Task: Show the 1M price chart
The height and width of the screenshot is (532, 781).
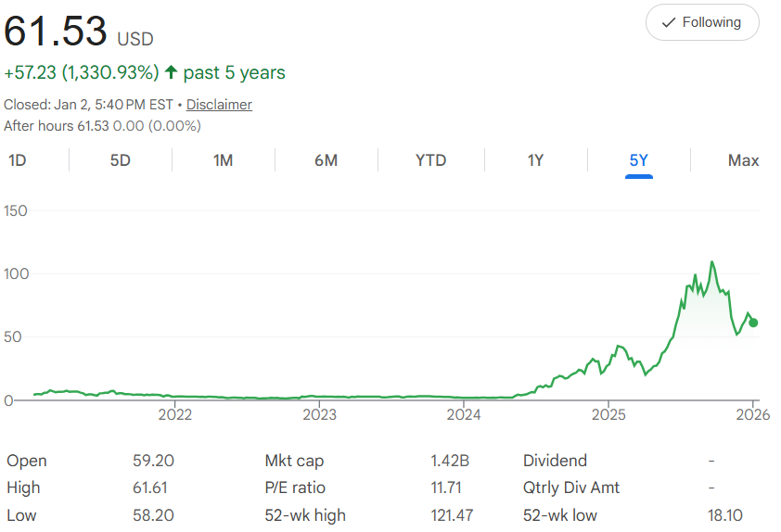Action: pyautogui.click(x=223, y=160)
